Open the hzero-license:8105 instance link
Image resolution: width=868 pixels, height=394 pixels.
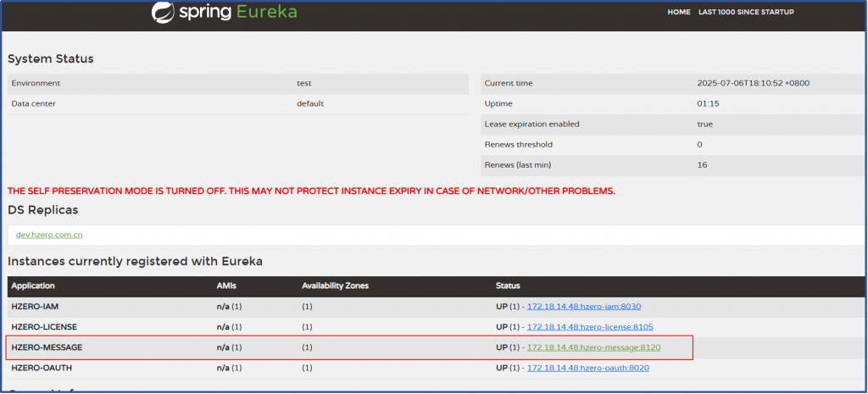coord(590,326)
